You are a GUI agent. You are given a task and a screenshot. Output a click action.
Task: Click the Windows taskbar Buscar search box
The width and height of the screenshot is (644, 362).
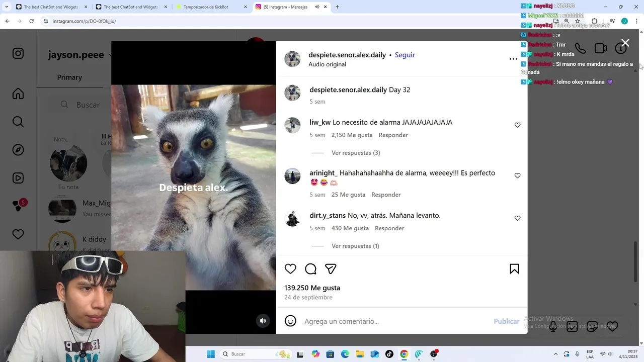tap(256, 354)
